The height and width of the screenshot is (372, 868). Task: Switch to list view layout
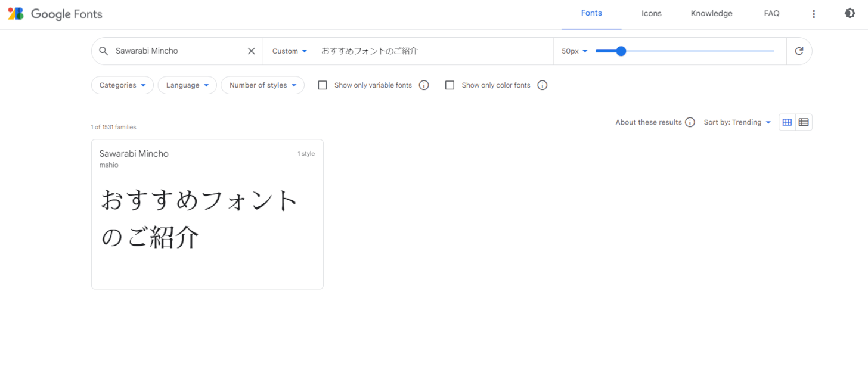pyautogui.click(x=804, y=122)
